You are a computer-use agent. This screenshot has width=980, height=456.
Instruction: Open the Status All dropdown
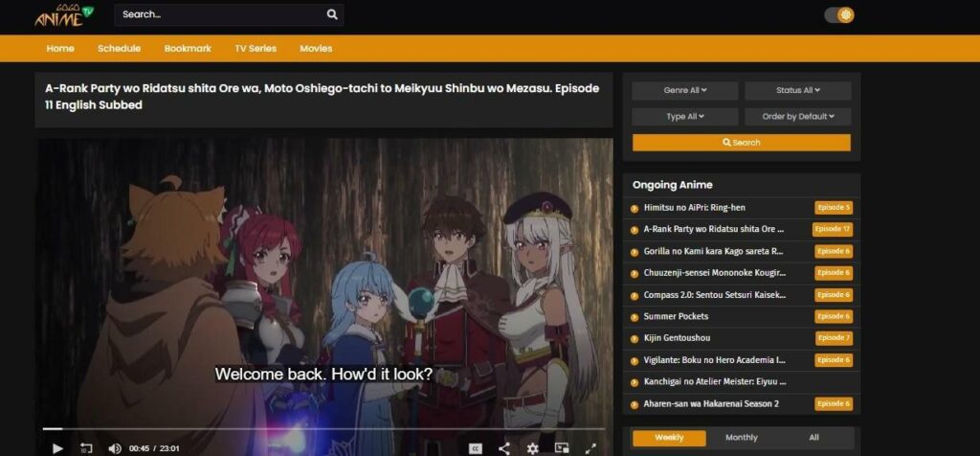798,91
